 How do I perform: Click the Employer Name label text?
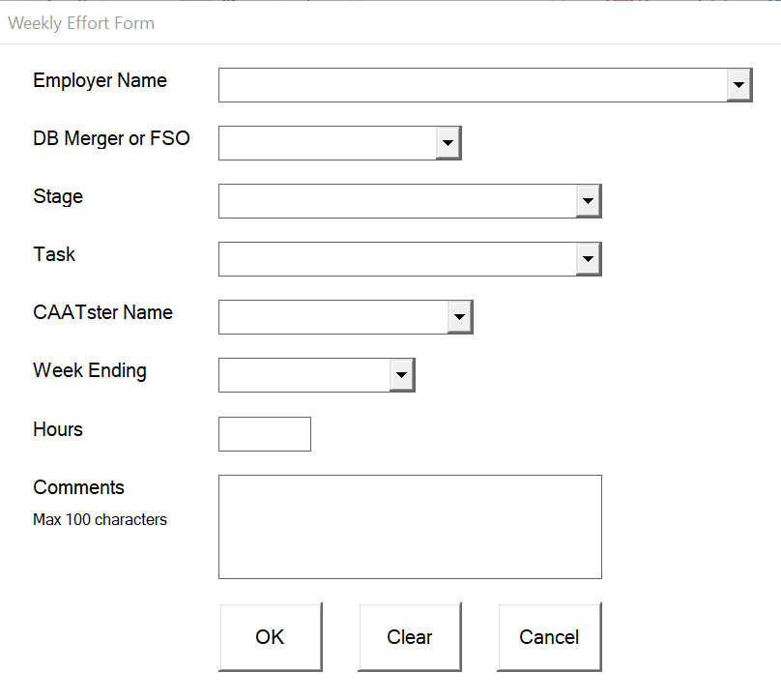100,80
